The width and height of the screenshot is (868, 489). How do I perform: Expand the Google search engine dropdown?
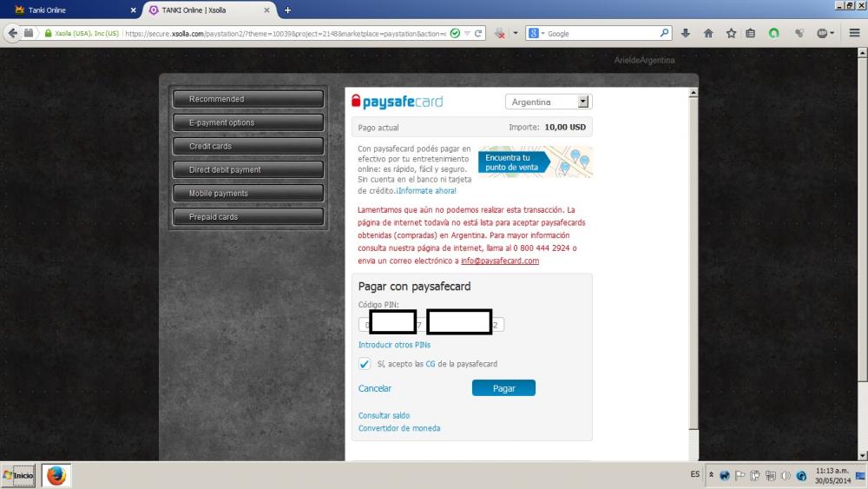536,33
